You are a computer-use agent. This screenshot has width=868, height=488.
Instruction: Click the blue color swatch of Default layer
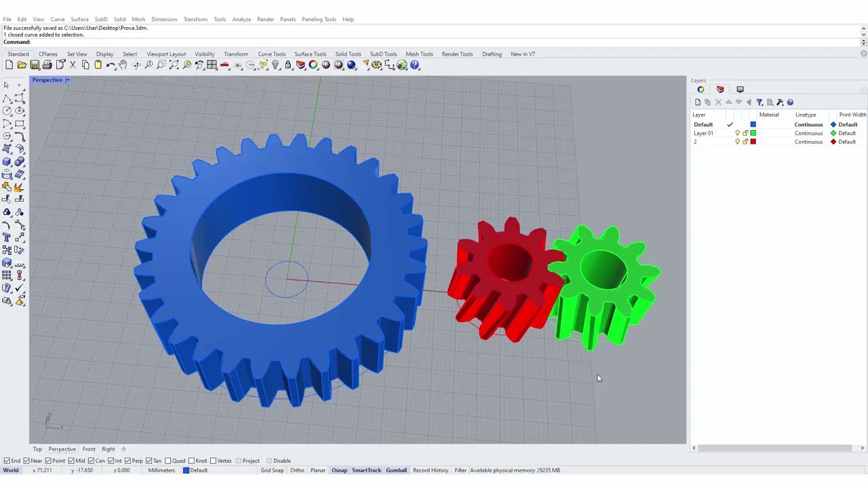tap(753, 125)
